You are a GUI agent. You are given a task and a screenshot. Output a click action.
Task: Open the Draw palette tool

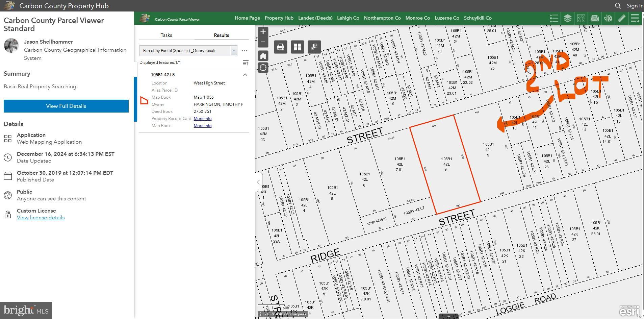click(x=608, y=18)
